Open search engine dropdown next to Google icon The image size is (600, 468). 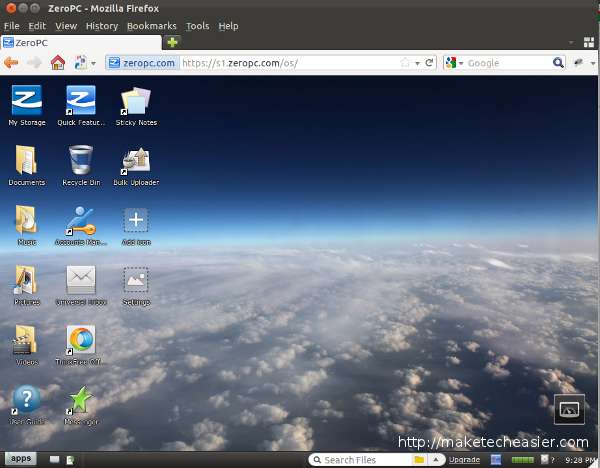coord(461,62)
